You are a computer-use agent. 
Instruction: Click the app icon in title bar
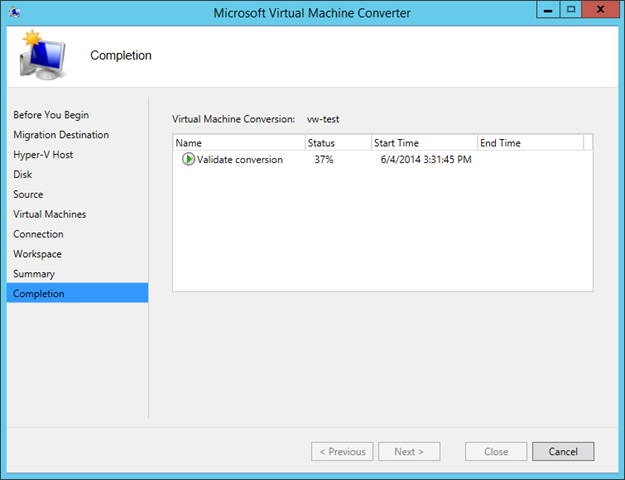(15, 12)
